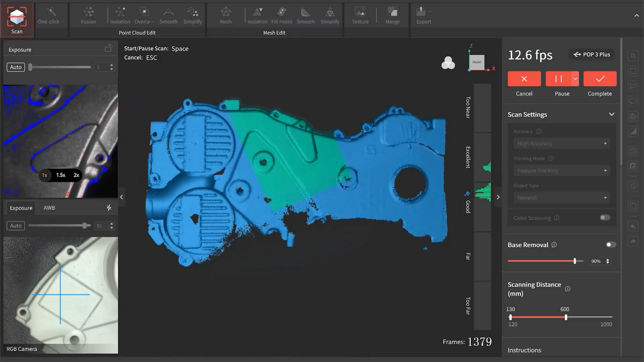Screen dimensions: 644x362
Task: Click the POP 3 Plus device button
Action: (592, 55)
